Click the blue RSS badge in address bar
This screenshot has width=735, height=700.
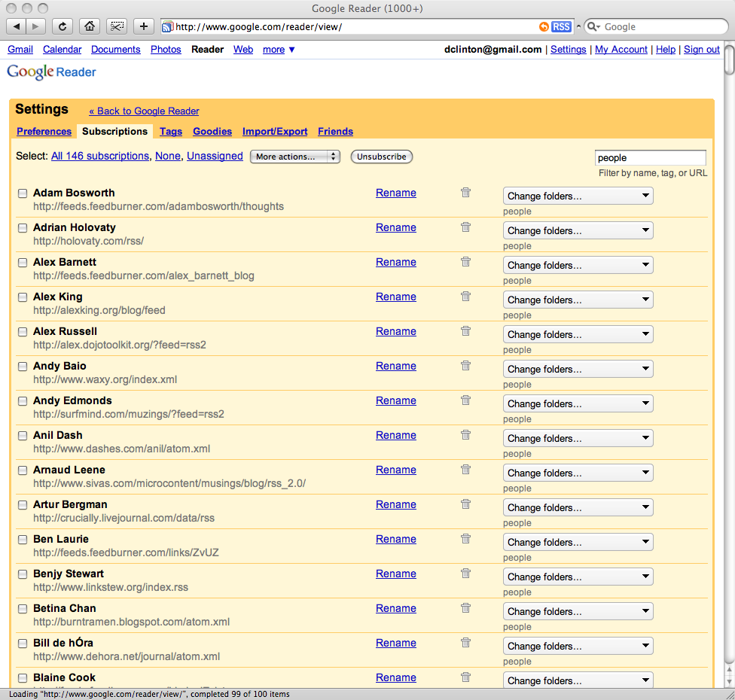(561, 26)
